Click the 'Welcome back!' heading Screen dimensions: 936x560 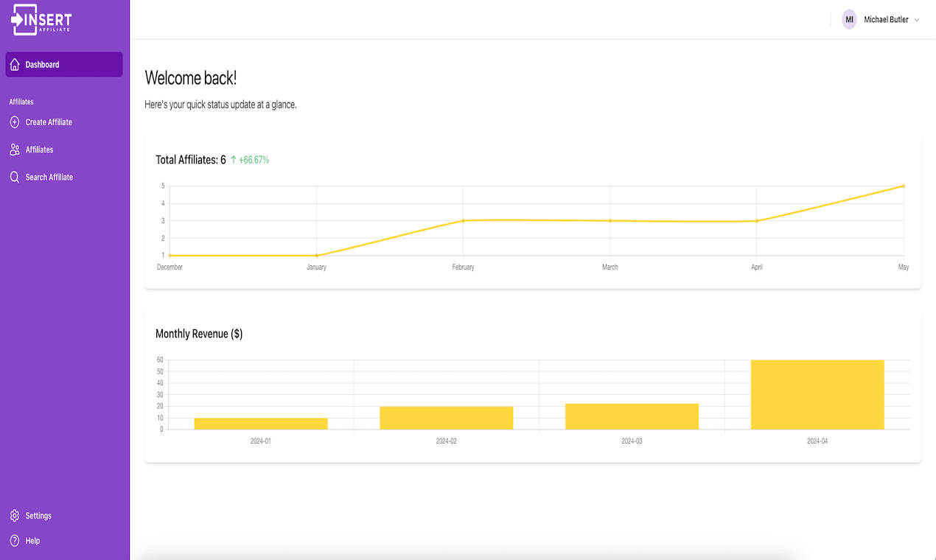191,78
